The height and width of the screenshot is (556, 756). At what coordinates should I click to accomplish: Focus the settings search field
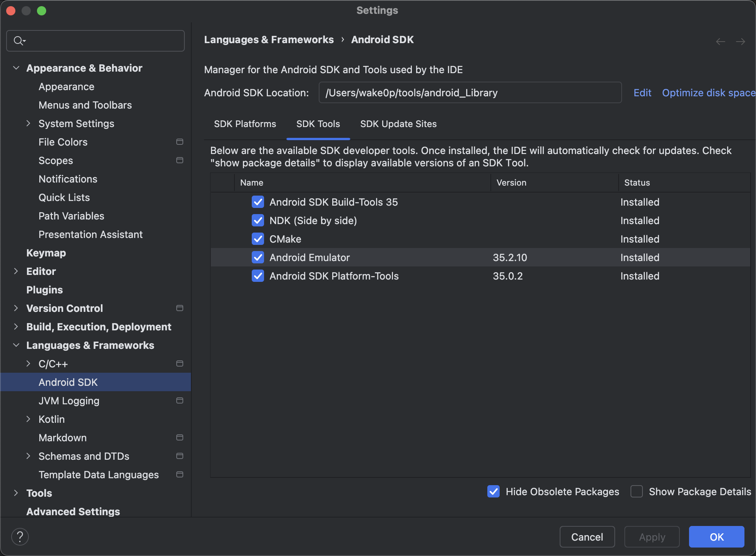pyautogui.click(x=95, y=41)
